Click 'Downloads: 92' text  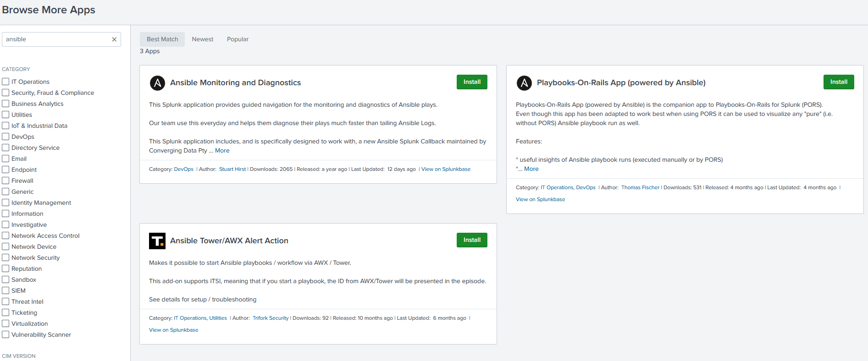311,318
